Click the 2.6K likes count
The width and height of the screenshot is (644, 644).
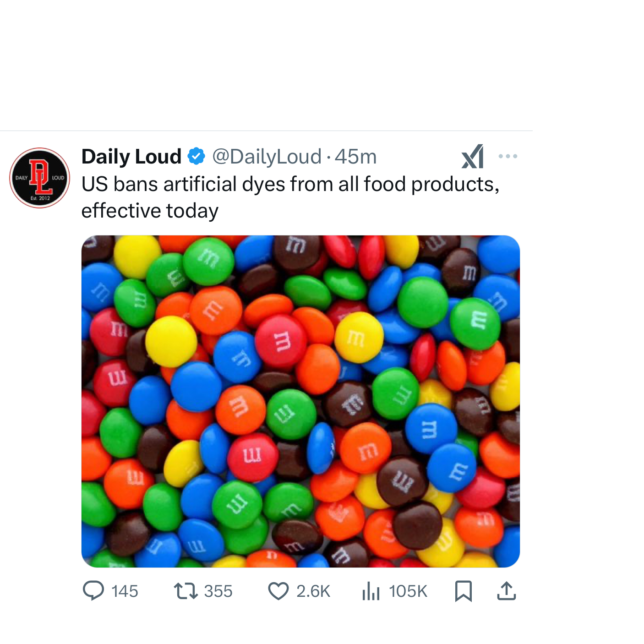[x=313, y=591]
